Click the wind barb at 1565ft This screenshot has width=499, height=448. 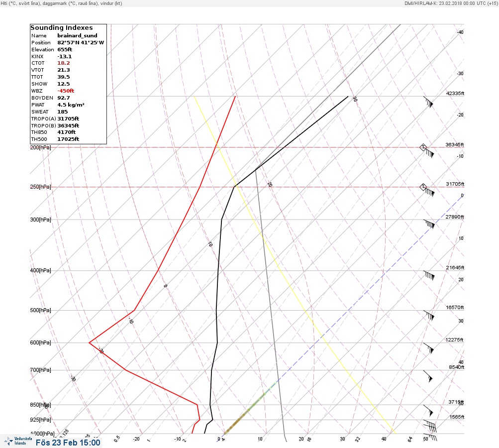pos(430,426)
